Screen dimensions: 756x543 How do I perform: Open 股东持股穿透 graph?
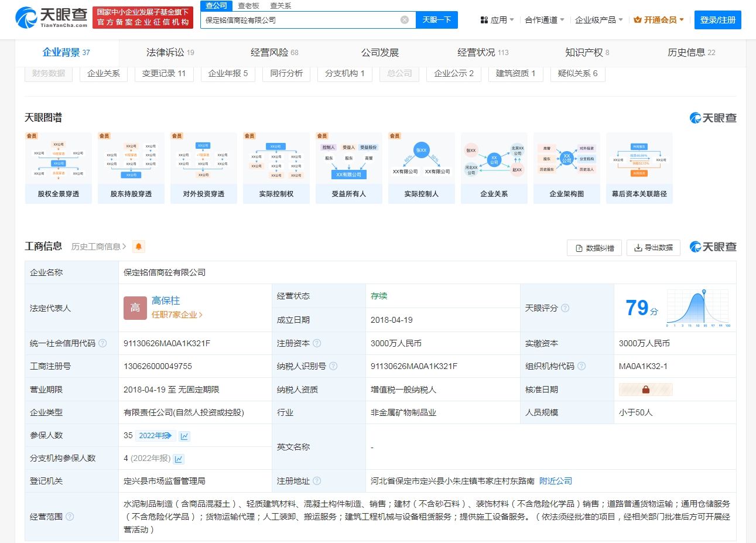[131, 168]
